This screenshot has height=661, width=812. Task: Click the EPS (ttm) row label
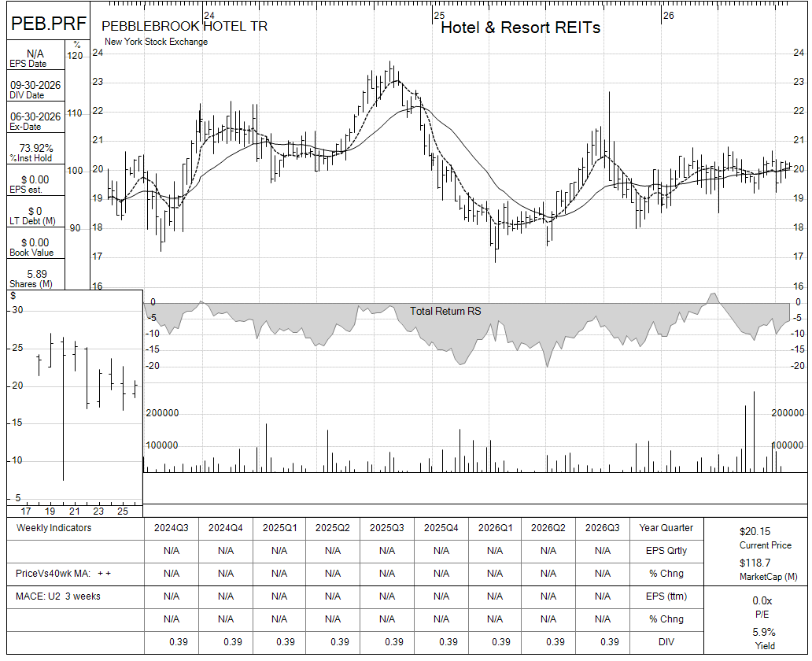pyautogui.click(x=666, y=596)
